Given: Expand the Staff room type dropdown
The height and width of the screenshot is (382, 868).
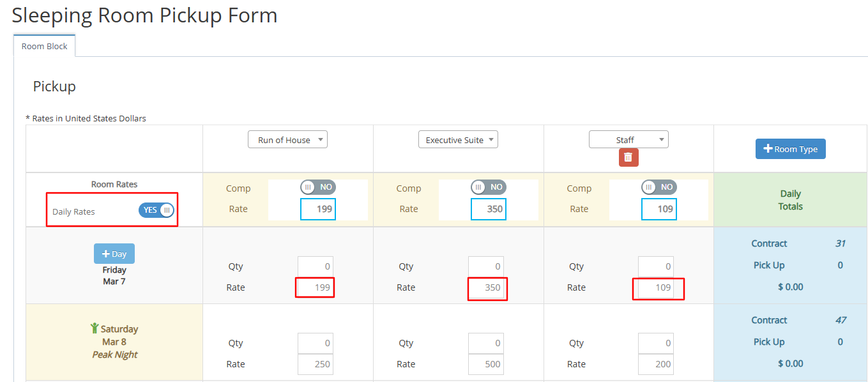Looking at the screenshot, I should click(628, 140).
